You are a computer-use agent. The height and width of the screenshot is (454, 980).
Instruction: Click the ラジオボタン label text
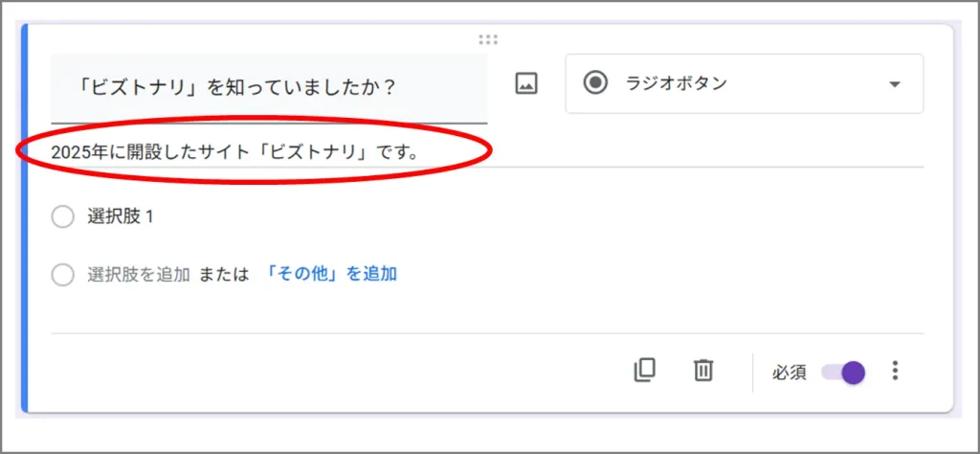click(676, 83)
